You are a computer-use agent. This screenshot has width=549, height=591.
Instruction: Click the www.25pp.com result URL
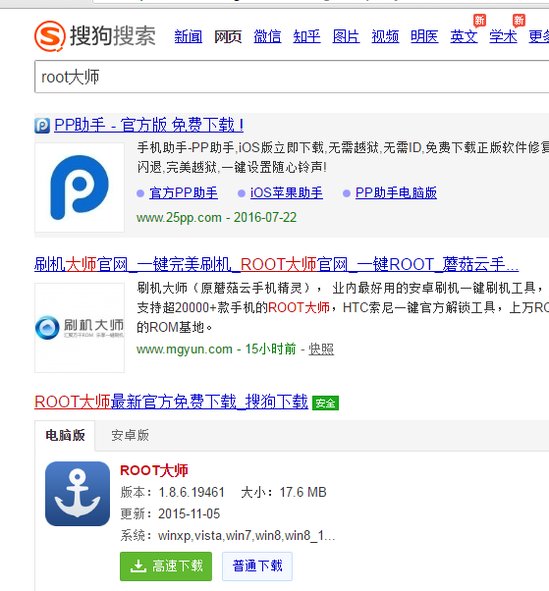179,217
